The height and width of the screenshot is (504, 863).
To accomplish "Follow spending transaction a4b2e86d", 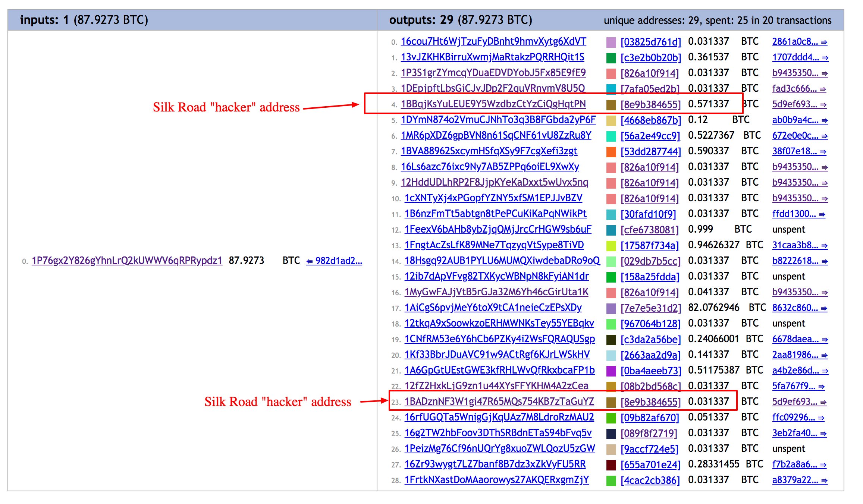I will click(x=800, y=370).
